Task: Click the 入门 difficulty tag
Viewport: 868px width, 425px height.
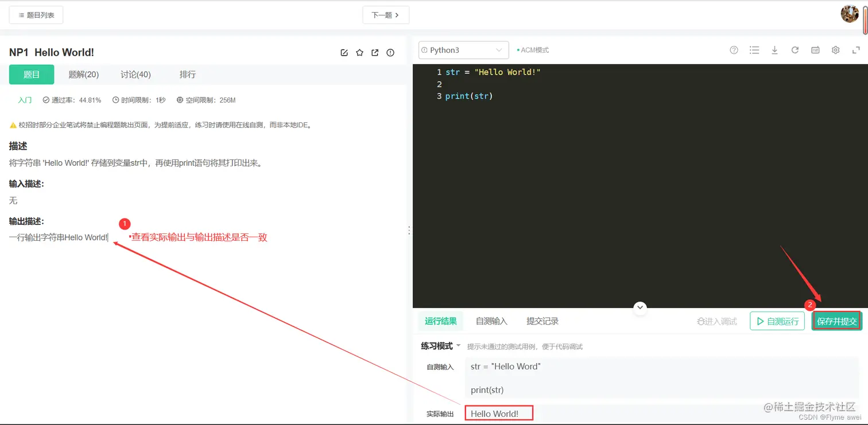Action: (x=25, y=100)
